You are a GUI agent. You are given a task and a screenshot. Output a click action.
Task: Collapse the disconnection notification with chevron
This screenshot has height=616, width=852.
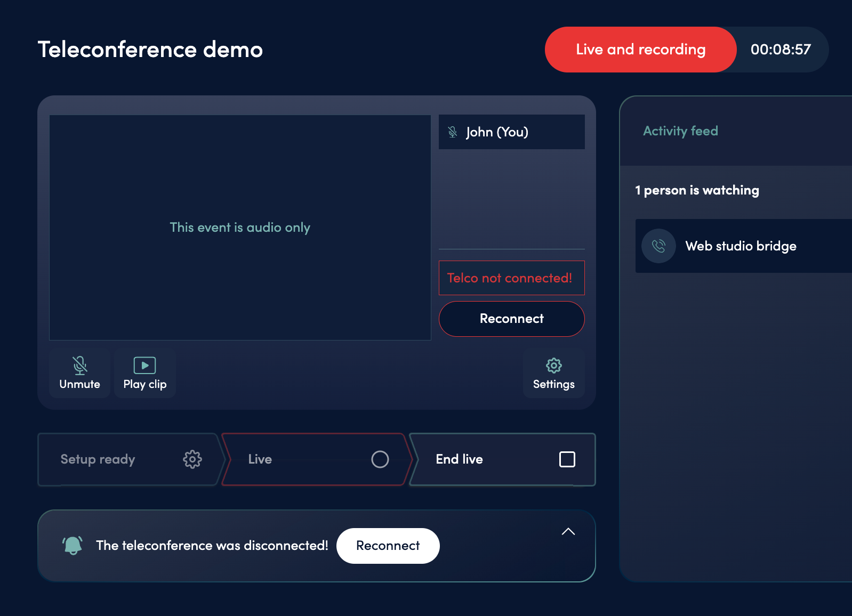pyautogui.click(x=568, y=532)
